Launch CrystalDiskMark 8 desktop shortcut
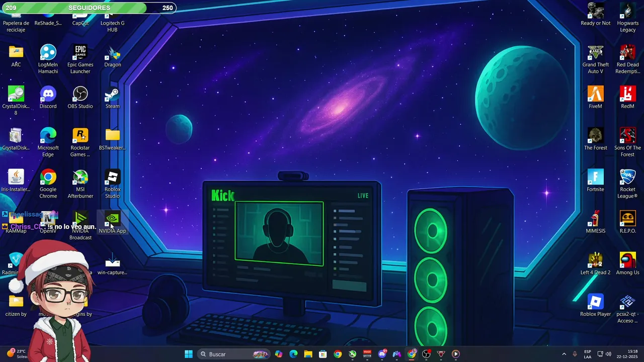 point(16,101)
